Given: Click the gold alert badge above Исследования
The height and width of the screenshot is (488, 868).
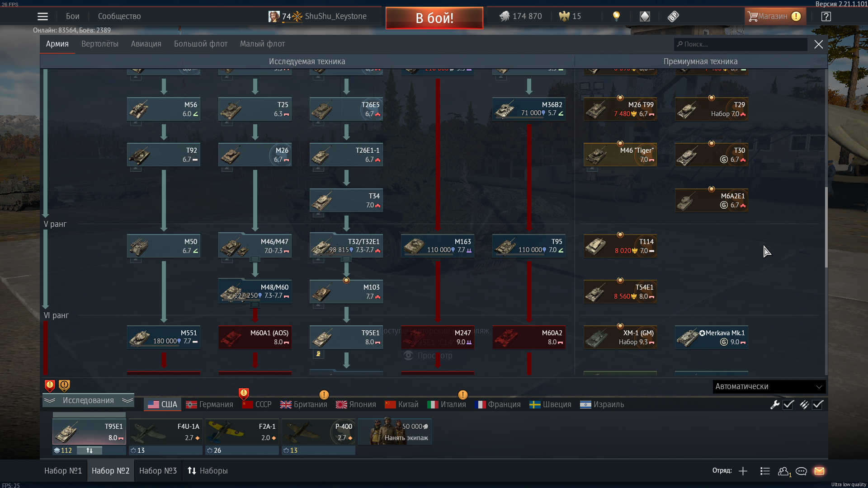Looking at the screenshot, I should point(64,385).
